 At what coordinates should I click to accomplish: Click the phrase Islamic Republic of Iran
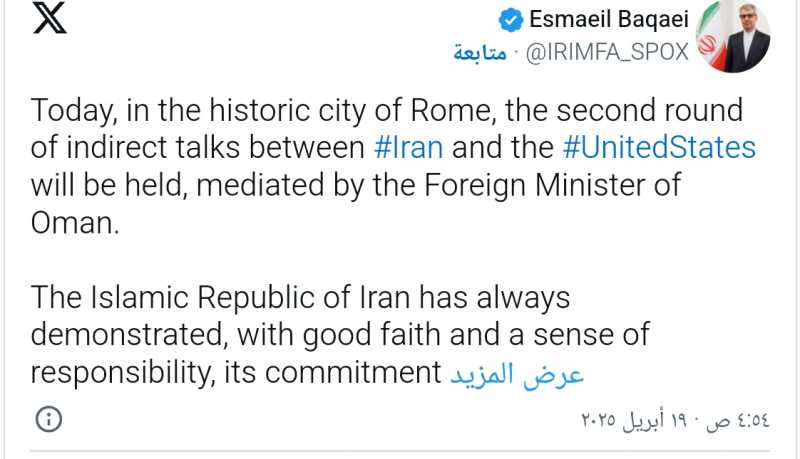(237, 298)
